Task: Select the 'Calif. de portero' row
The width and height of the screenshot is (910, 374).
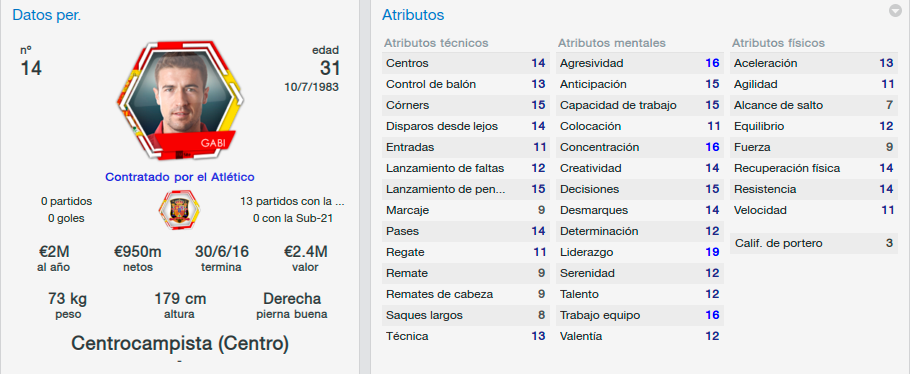Action: 814,243
